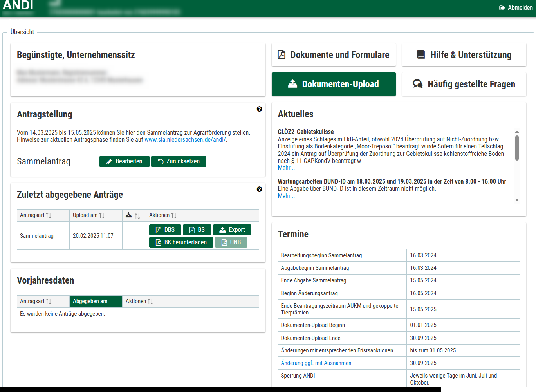The height and width of the screenshot is (392, 536).
Task: Download the BS PDF document
Action: [x=197, y=230]
